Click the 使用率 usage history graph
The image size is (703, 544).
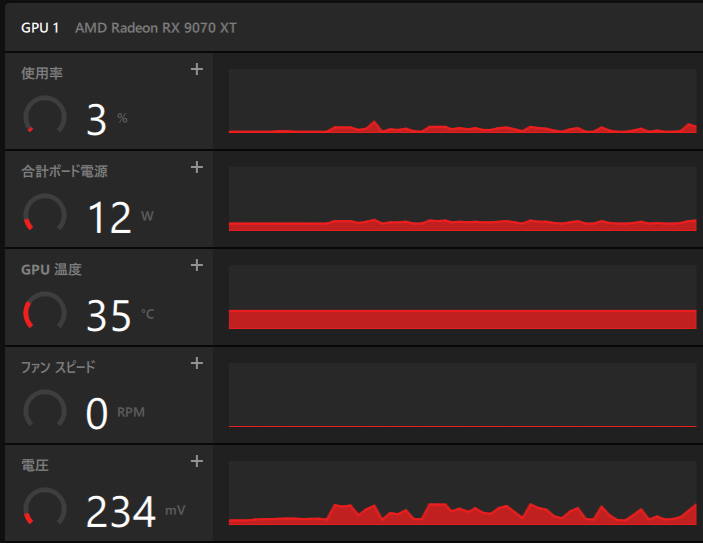462,101
